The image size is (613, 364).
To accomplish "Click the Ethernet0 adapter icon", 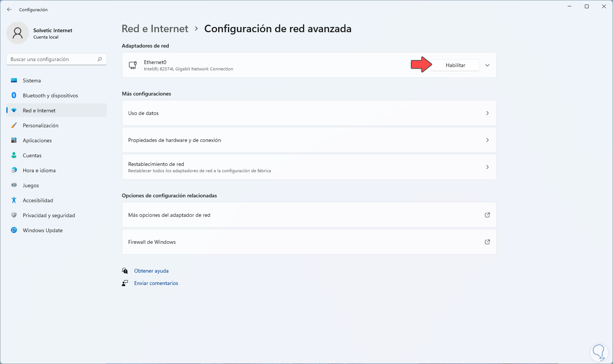I will pyautogui.click(x=133, y=65).
